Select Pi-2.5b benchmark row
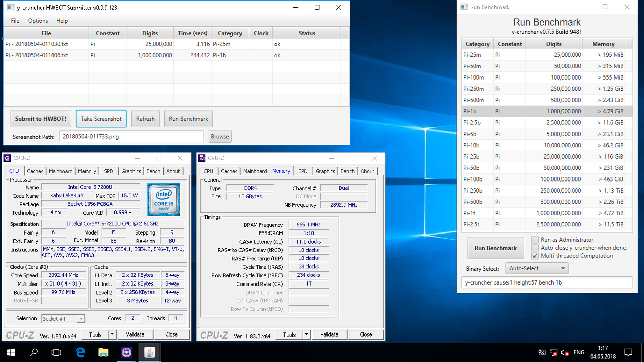 click(547, 122)
